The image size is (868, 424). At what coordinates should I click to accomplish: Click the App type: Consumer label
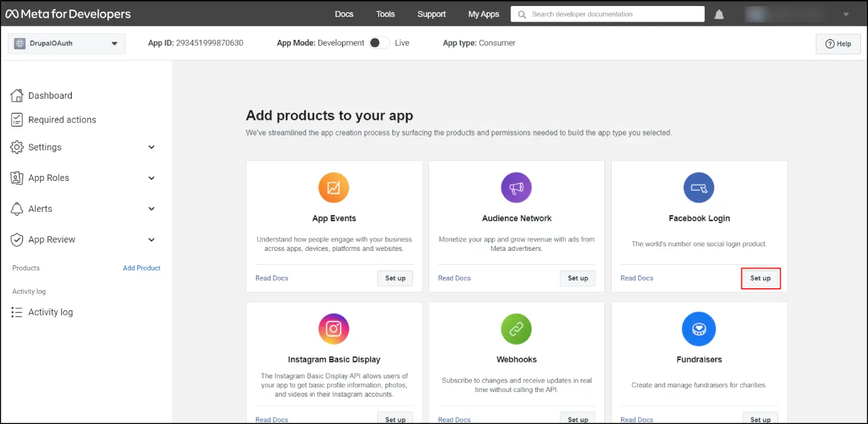(479, 43)
